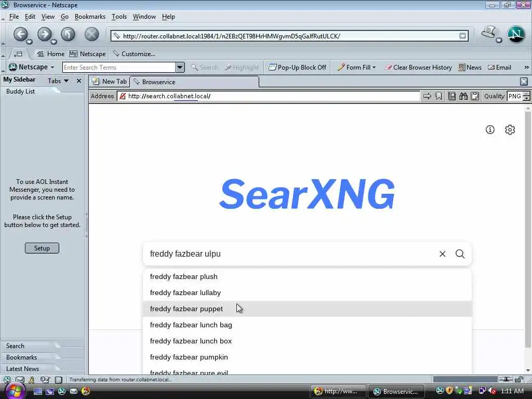Open SearXNG preferences gear icon
The width and height of the screenshot is (532, 399).
[510, 129]
